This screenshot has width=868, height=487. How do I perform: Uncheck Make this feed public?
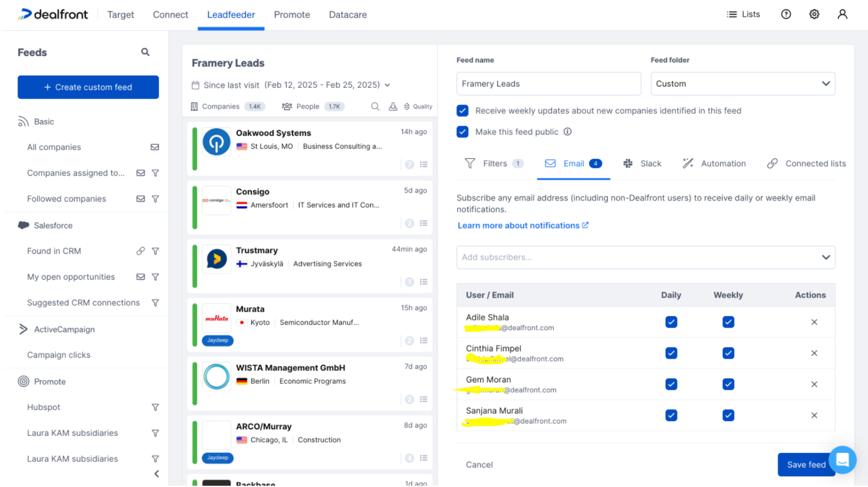(x=462, y=132)
